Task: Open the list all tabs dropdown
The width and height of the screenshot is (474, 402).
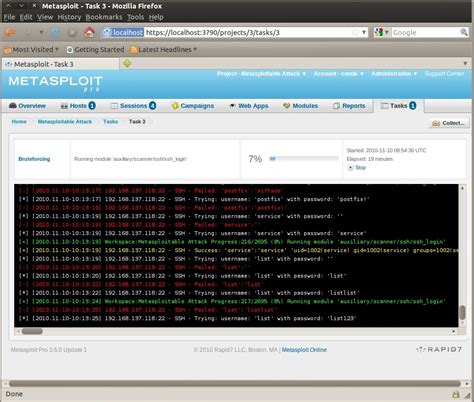Action: click(465, 63)
